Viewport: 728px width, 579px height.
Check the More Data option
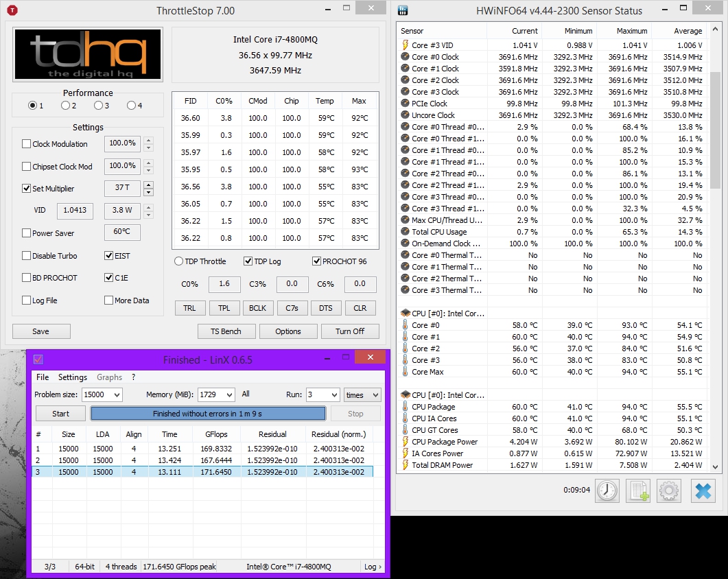tap(108, 300)
